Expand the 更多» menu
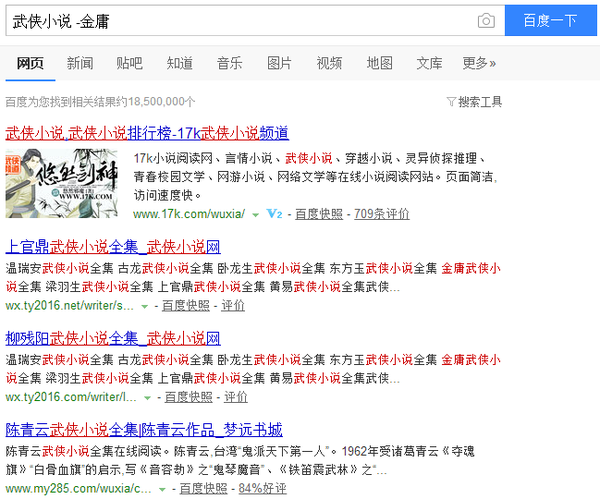Image resolution: width=600 pixels, height=499 pixels. click(x=479, y=63)
